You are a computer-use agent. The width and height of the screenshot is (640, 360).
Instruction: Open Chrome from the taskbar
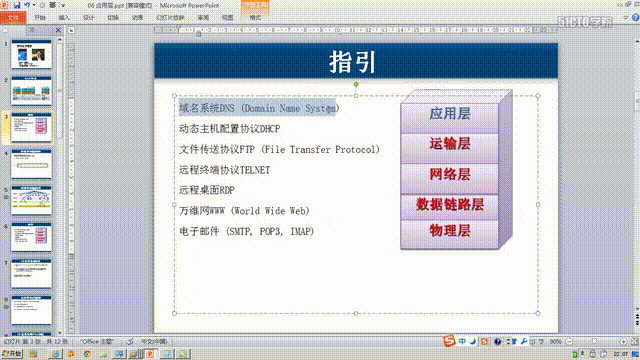click(x=87, y=354)
